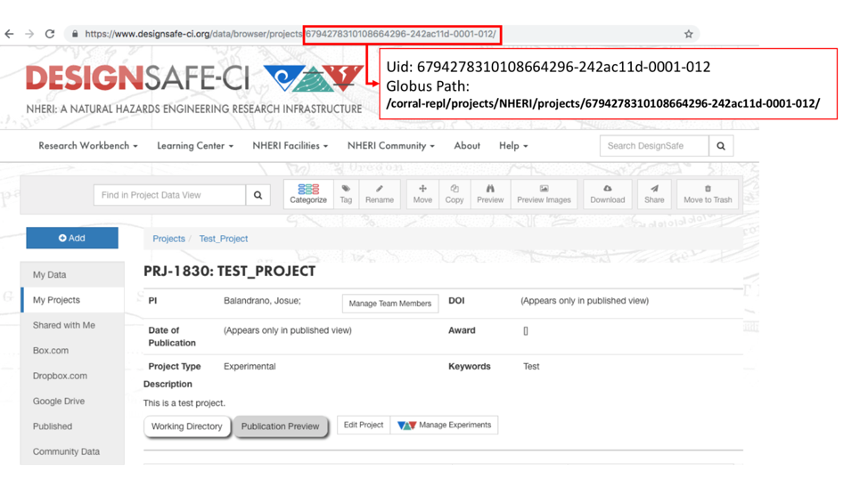
Task: Open Dropbox.com in sidebar
Action: [x=72, y=376]
